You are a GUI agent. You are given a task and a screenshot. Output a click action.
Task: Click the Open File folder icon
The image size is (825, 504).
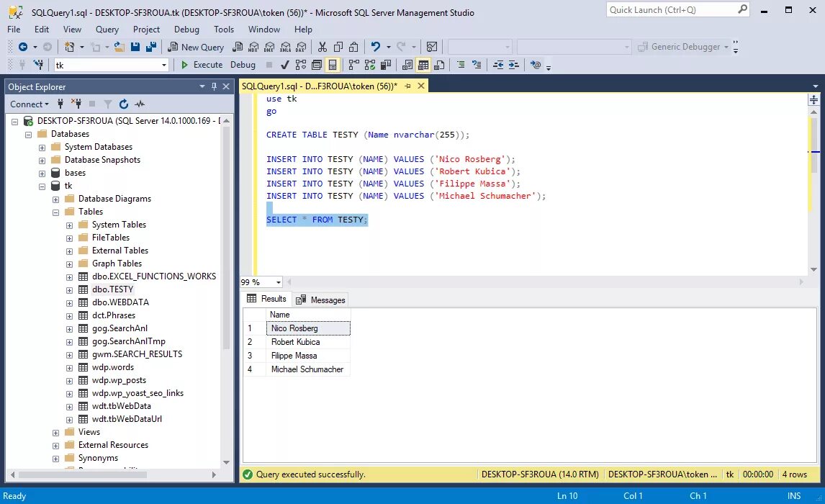pos(120,47)
